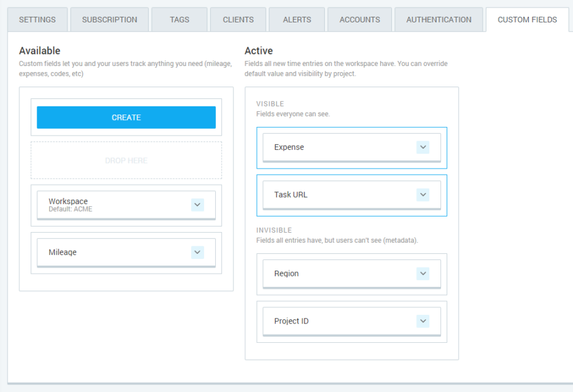
Task: Expand the Expense field chevron
Action: [x=423, y=147]
